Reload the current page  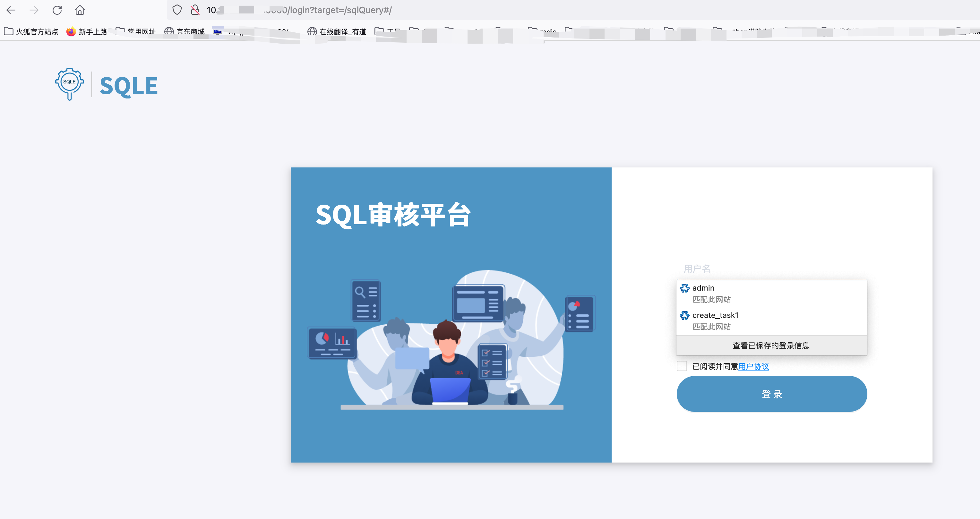pos(57,10)
